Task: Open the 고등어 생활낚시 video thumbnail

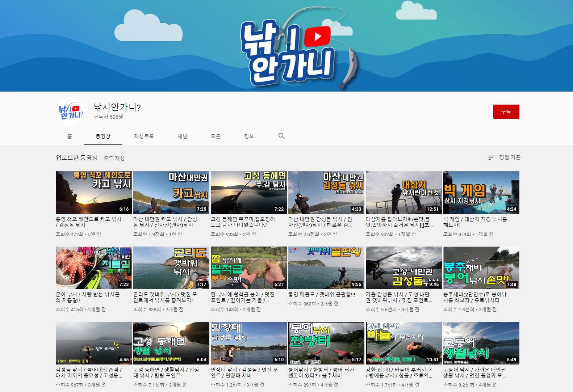Action: pyautogui.click(x=481, y=343)
